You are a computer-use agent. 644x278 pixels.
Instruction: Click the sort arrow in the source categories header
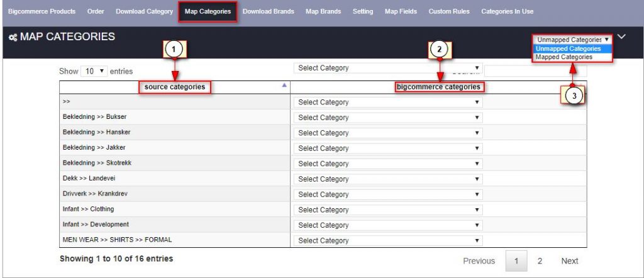(284, 86)
